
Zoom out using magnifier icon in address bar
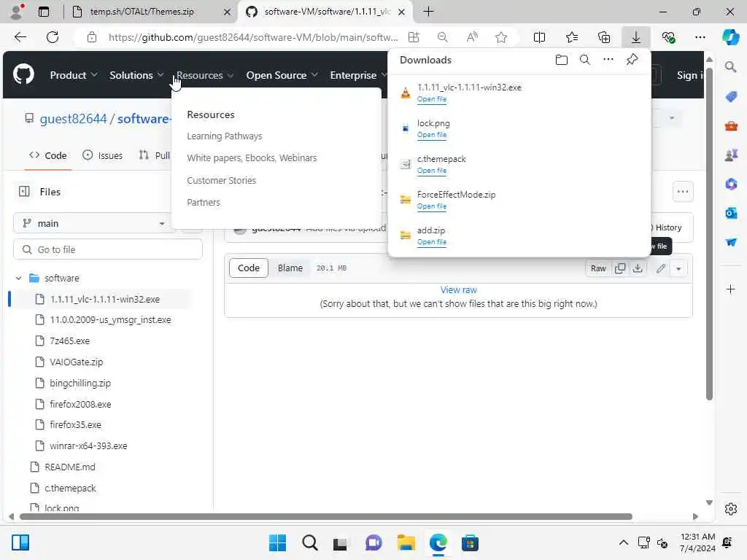pos(442,37)
